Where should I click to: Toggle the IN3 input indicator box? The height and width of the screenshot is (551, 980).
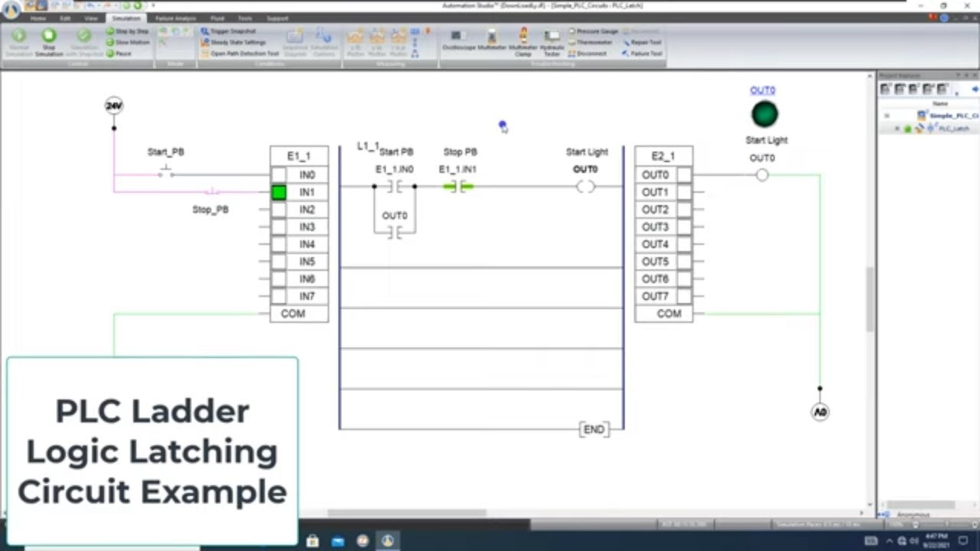279,227
